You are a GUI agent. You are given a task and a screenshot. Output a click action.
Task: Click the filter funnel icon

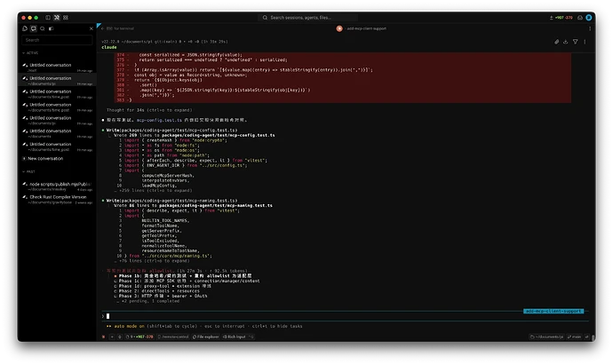pos(575,42)
